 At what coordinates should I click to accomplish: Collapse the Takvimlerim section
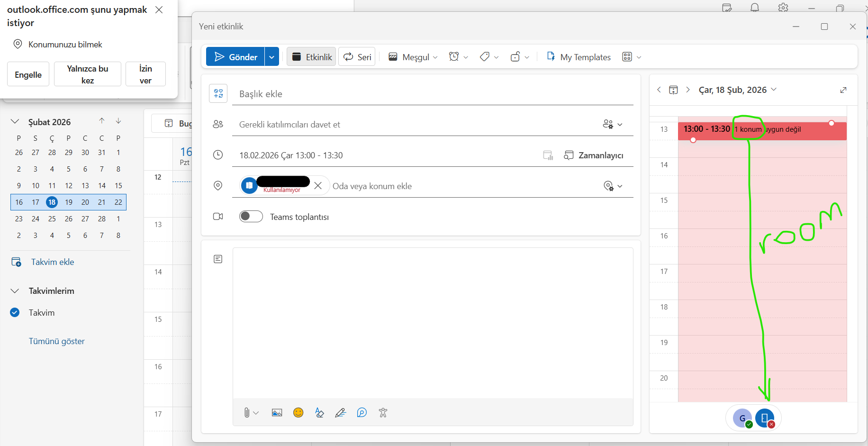[x=15, y=291]
